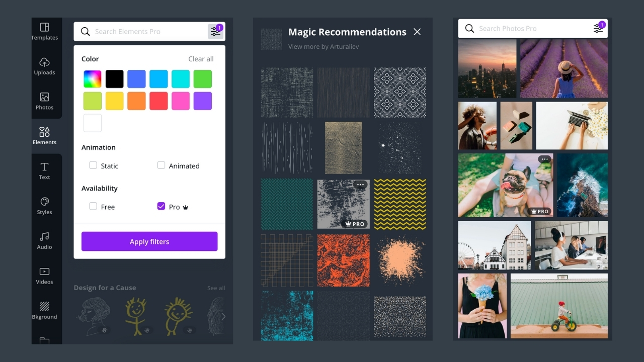Open more options on the PRO texture
This screenshot has height=362, width=644.
click(360, 185)
